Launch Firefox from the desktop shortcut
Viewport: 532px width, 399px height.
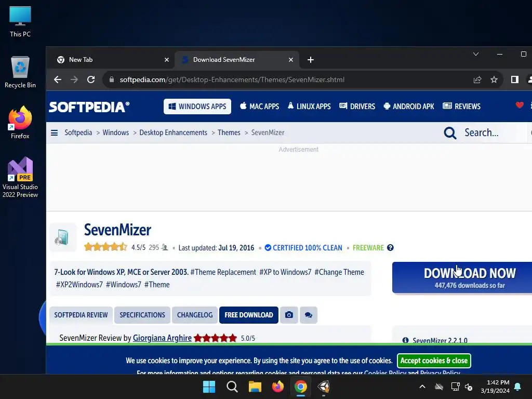tap(20, 123)
